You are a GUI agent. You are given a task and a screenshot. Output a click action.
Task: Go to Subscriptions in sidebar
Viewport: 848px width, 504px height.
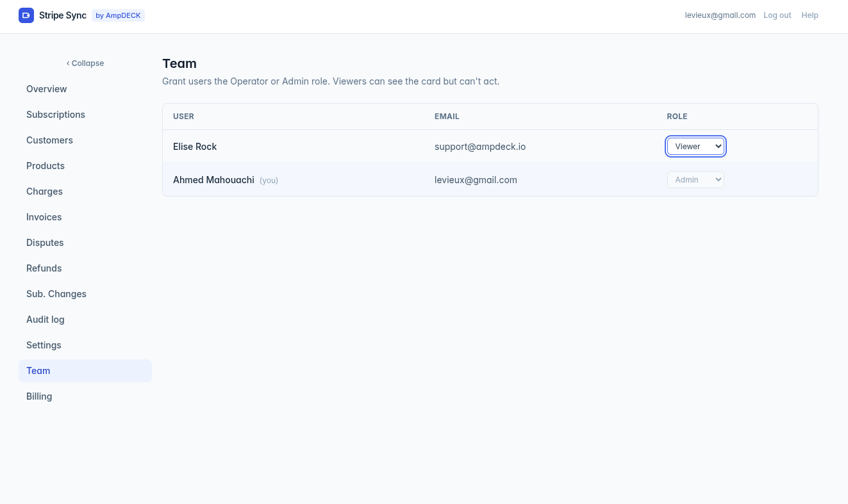point(85,115)
